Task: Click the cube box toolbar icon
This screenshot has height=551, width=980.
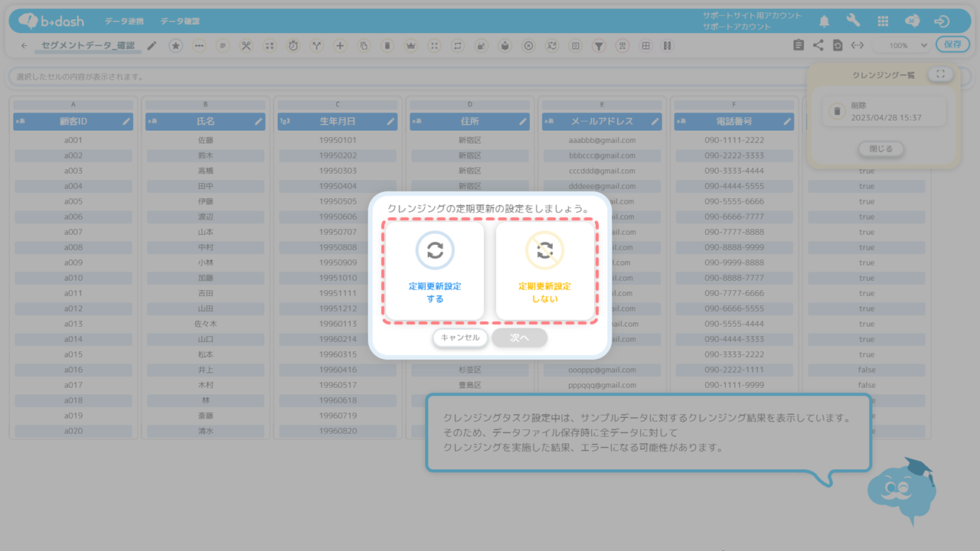Action: pos(505,46)
